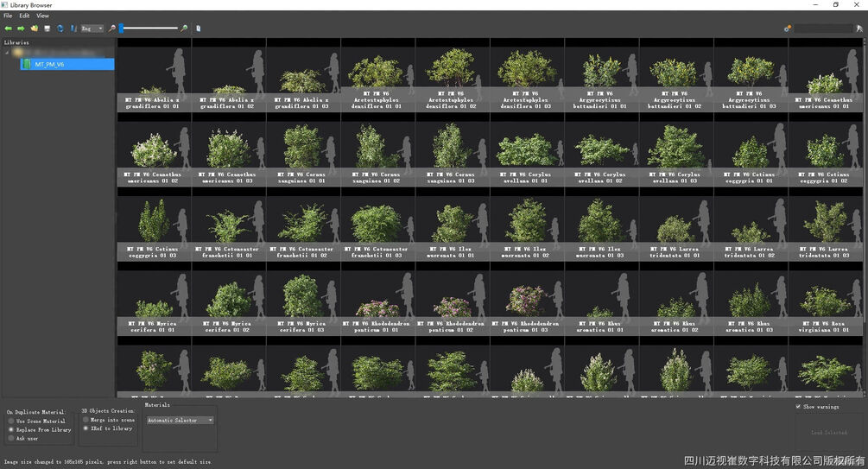Open the File menu
This screenshot has width=868, height=469.
(x=8, y=16)
